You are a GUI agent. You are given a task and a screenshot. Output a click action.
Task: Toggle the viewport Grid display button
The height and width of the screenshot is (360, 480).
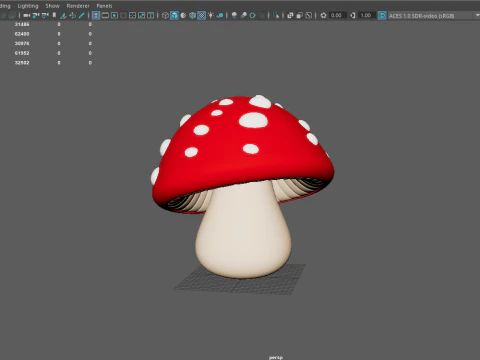[x=96, y=15]
